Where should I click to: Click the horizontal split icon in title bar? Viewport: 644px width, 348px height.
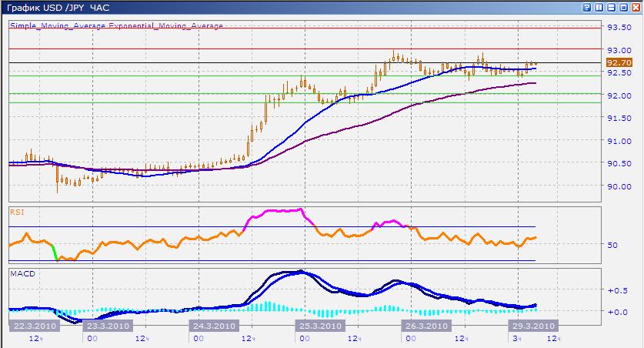pyautogui.click(x=612, y=7)
